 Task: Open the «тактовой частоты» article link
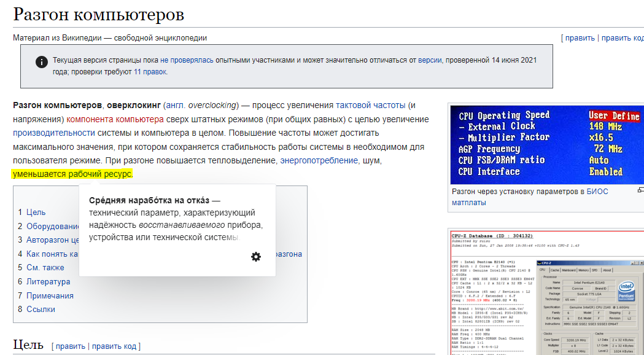[x=370, y=105]
